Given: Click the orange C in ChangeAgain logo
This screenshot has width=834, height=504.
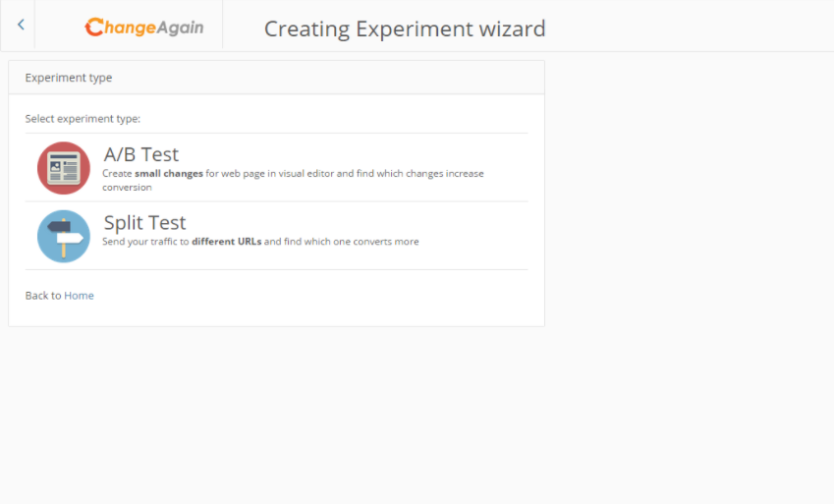Looking at the screenshot, I should point(94,28).
